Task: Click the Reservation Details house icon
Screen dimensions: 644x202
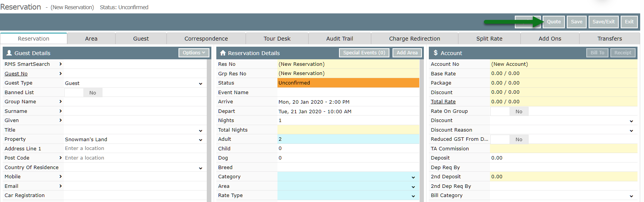Action: [223, 53]
